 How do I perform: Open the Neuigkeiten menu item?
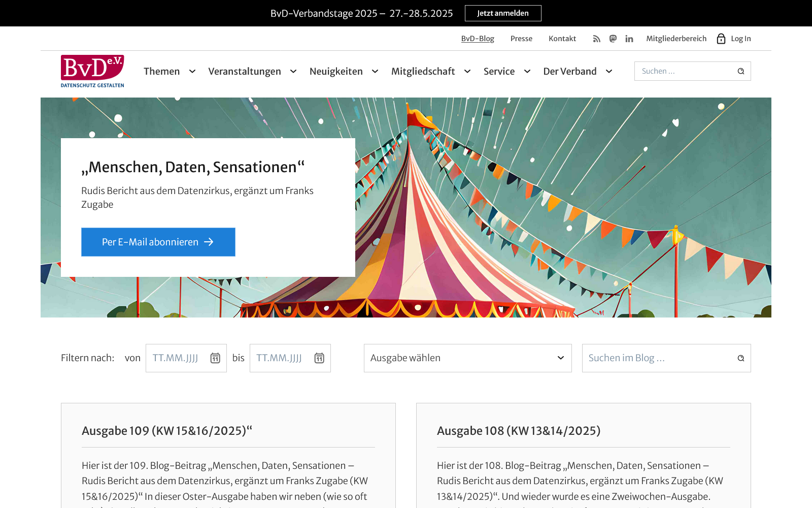coord(336,72)
